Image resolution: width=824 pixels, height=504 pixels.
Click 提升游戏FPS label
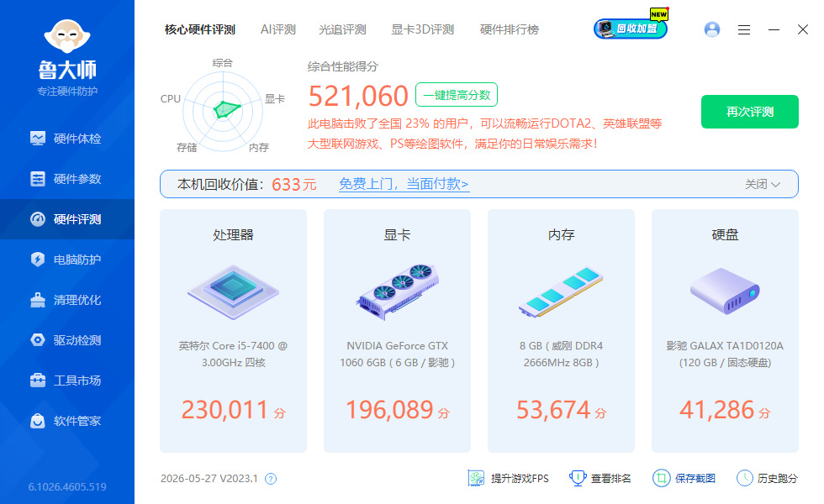pos(520,478)
